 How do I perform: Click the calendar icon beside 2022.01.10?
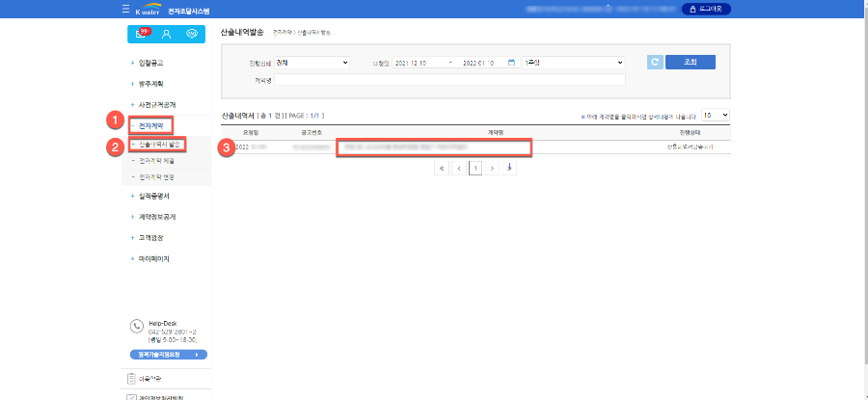pos(511,63)
